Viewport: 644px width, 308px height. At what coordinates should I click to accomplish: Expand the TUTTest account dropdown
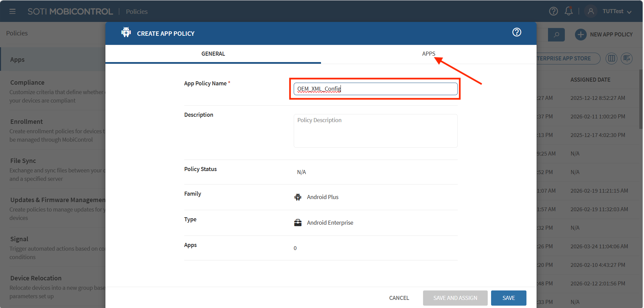point(629,12)
